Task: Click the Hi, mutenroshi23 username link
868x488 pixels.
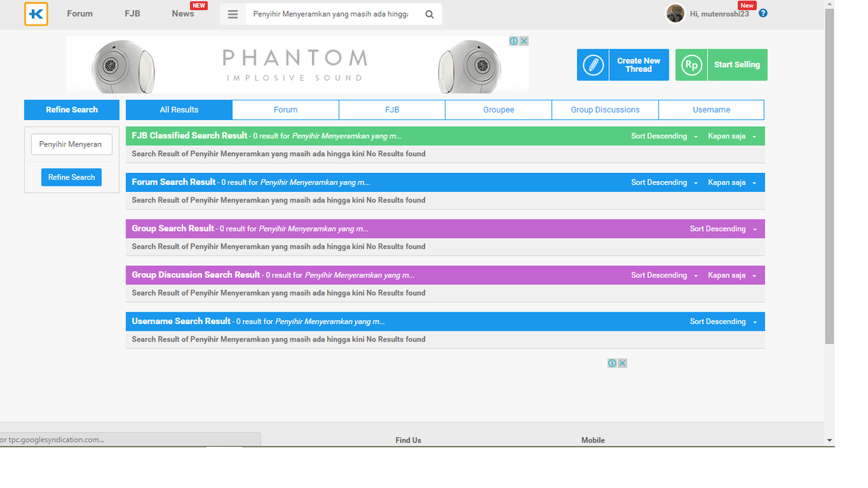Action: click(x=719, y=14)
